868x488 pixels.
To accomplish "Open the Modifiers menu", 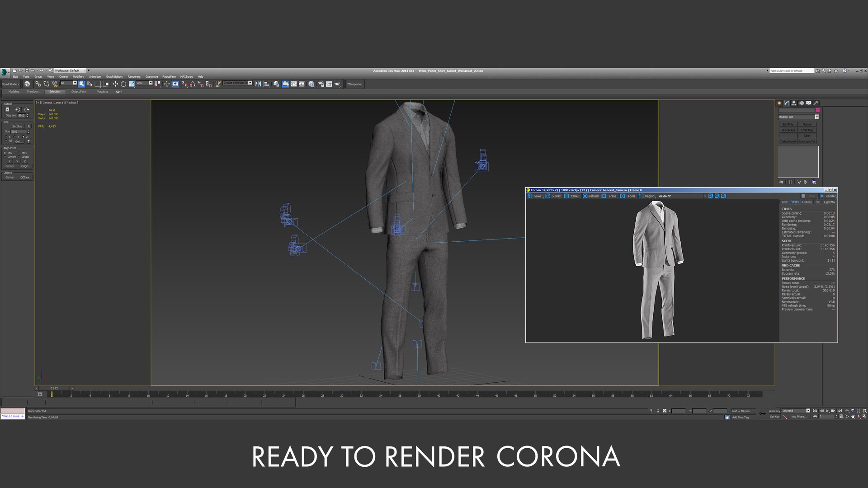I will [x=78, y=76].
